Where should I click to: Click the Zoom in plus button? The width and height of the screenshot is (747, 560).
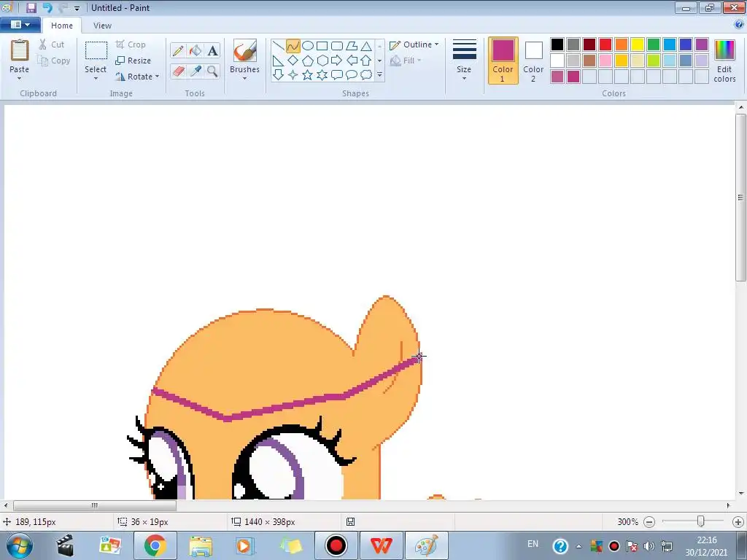[738, 522]
